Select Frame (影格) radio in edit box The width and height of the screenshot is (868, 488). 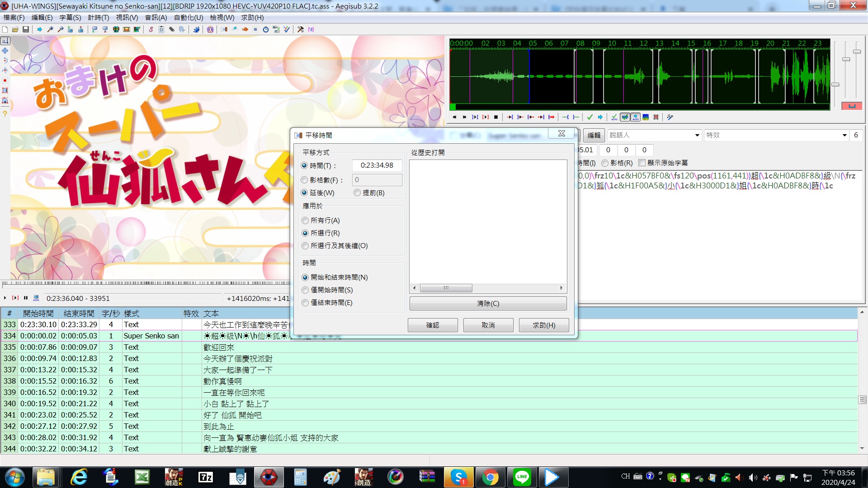(605, 163)
